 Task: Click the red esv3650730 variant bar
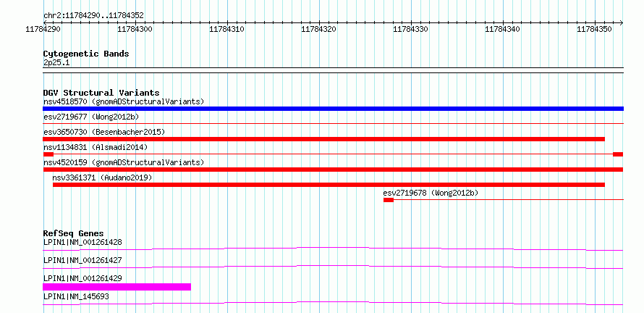tap(323, 139)
